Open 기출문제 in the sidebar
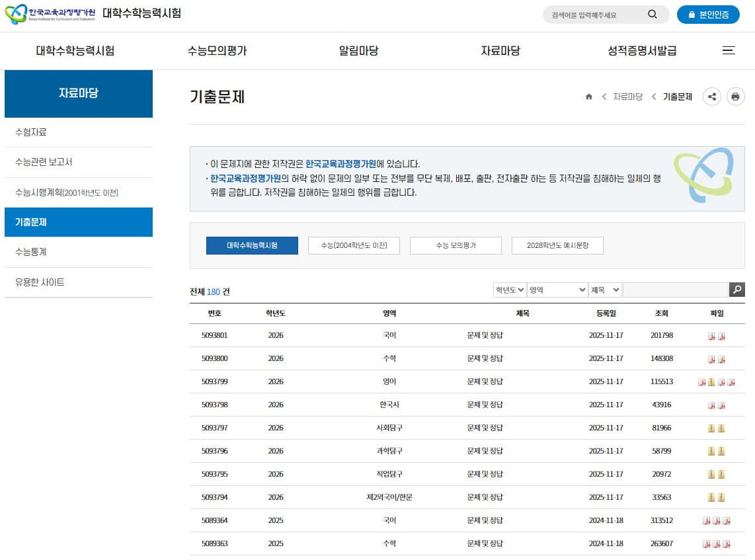Image resolution: width=755 pixels, height=560 pixels. coord(79,222)
